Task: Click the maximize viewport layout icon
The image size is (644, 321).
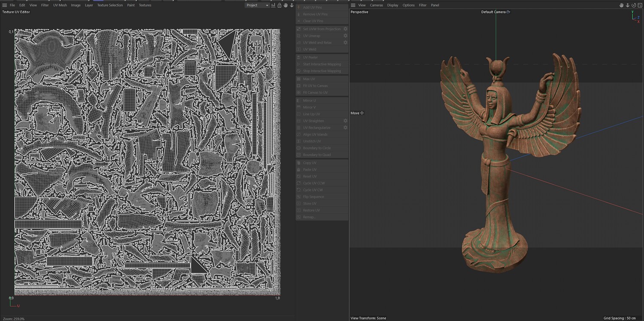Action: (639, 5)
